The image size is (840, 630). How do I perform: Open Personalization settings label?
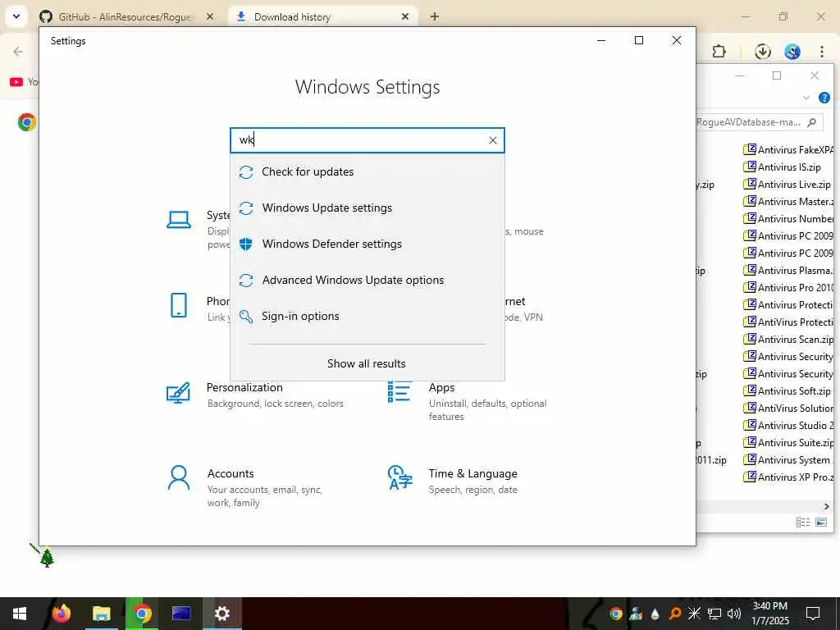click(x=244, y=387)
